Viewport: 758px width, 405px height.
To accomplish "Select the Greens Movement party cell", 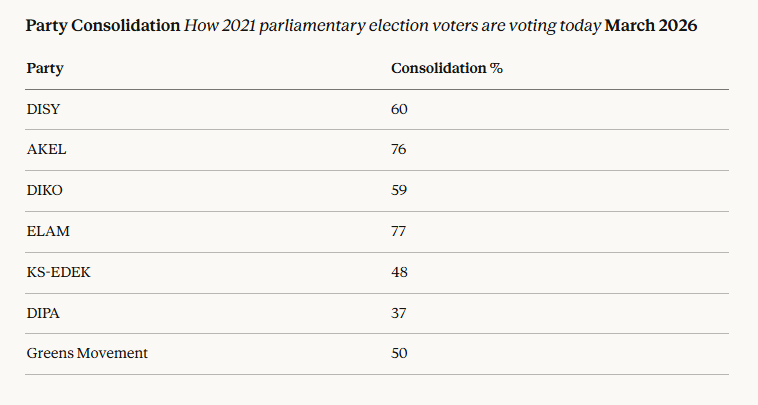I will (x=86, y=353).
